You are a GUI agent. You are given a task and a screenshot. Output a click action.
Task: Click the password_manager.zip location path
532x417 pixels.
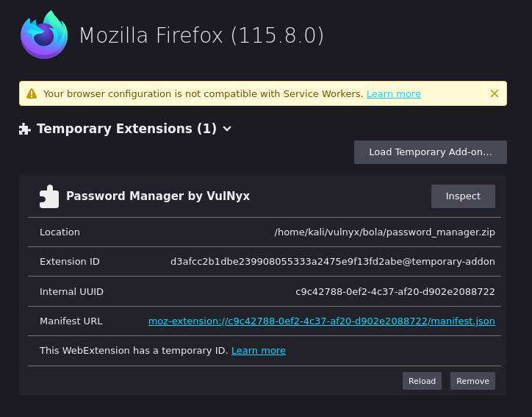tap(384, 232)
